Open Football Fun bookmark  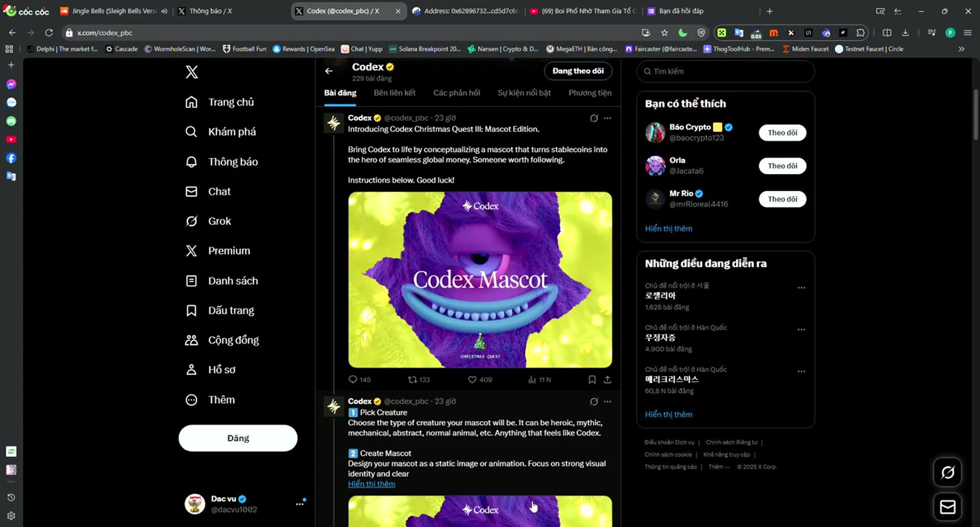(x=244, y=49)
